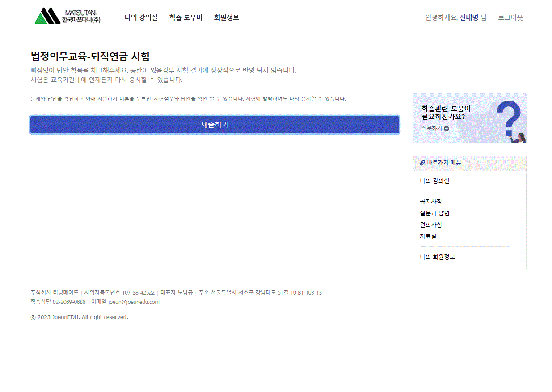
Task: Open 나의 강의실 in top navigation
Action: 141,17
